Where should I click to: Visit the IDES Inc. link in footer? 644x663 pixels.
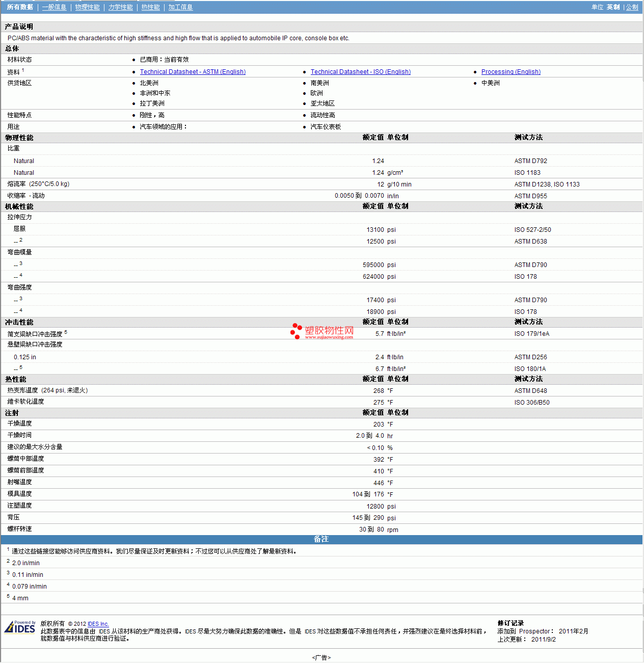click(x=98, y=624)
